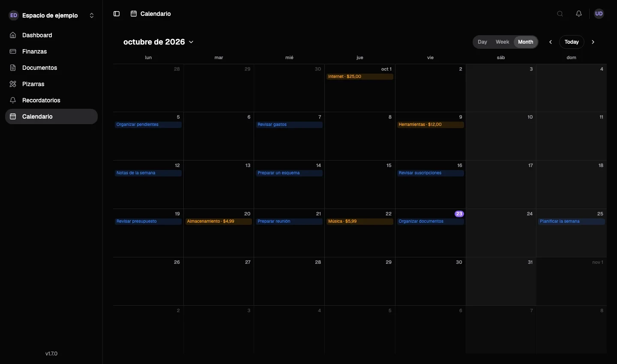The height and width of the screenshot is (364, 617).
Task: Open the Revisar gastos event
Action: [x=289, y=125]
